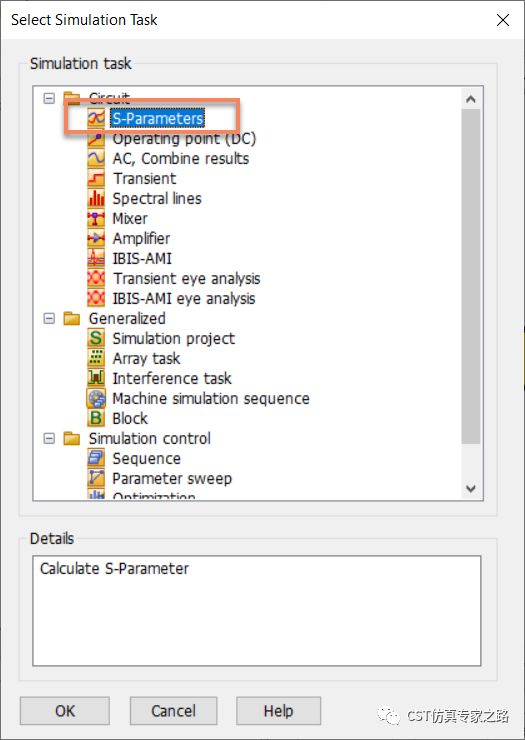Click the scrollbar up arrow in task list

coord(471,99)
